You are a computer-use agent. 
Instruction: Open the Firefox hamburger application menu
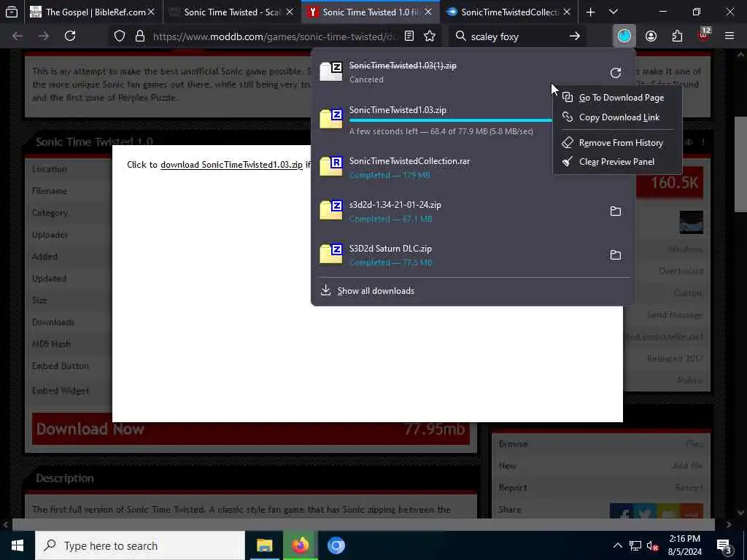point(729,36)
